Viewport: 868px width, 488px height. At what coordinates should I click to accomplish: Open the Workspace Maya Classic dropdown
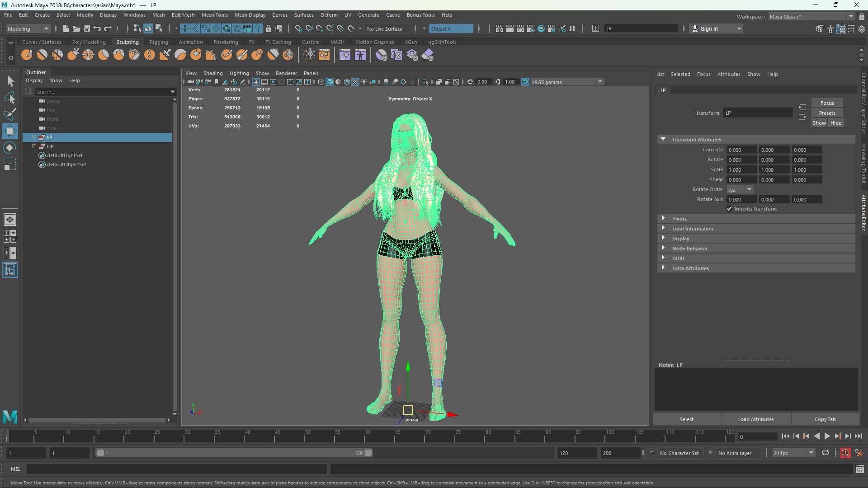[811, 16]
